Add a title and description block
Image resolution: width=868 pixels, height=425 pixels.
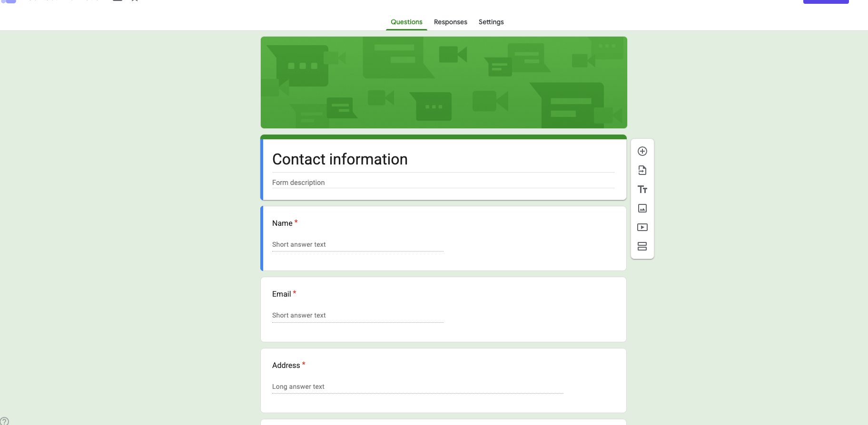[x=642, y=189]
